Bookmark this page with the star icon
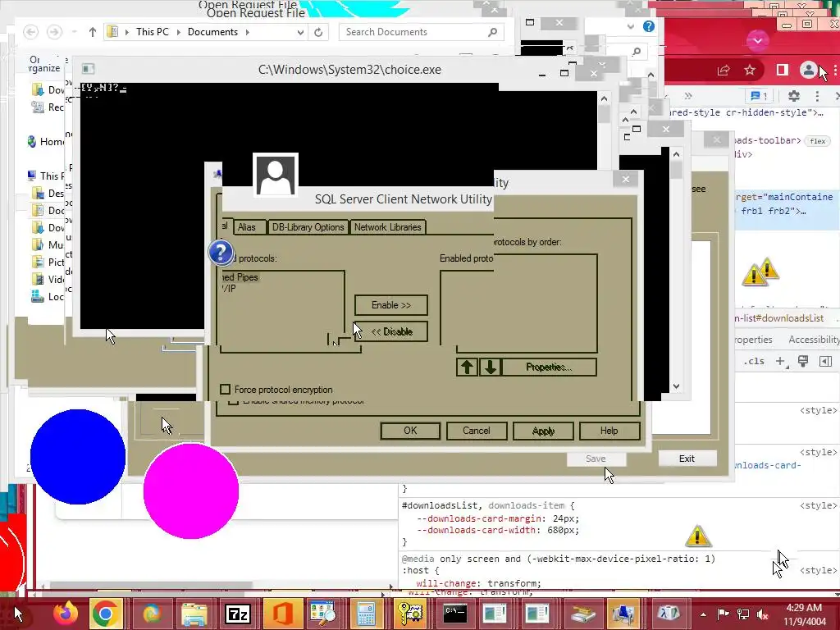This screenshot has width=840, height=630. pos(750,70)
